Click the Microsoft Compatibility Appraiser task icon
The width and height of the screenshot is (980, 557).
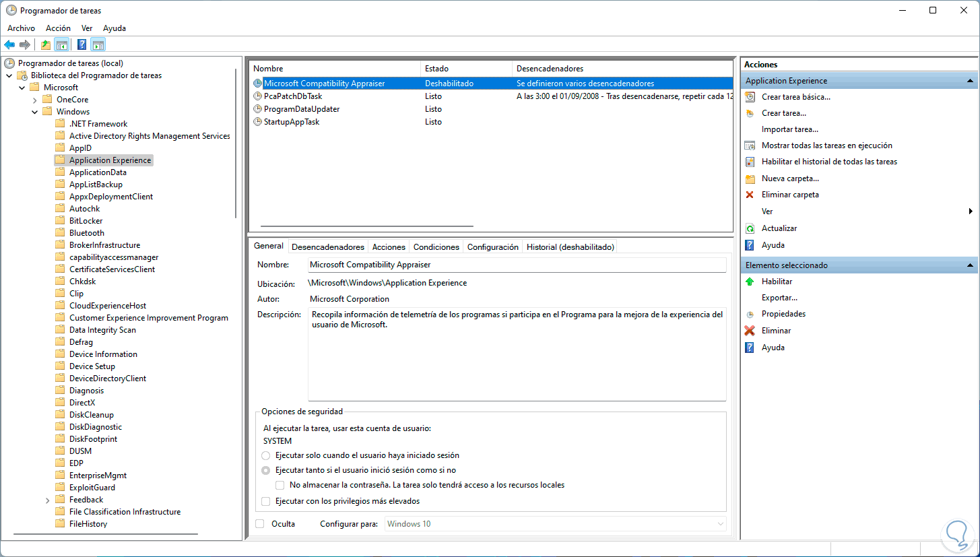pos(257,84)
